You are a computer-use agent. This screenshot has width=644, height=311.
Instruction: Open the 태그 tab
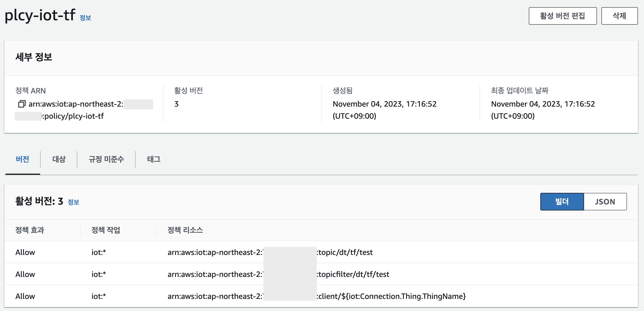pos(153,159)
